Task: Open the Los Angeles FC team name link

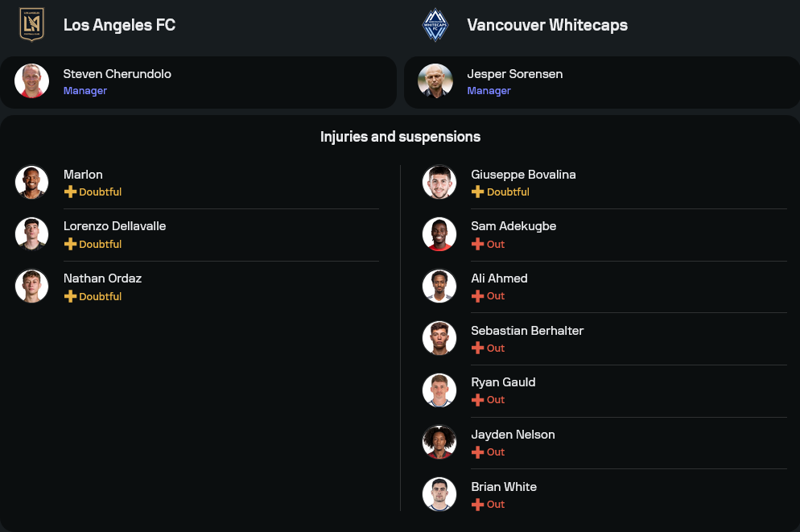Action: point(119,25)
